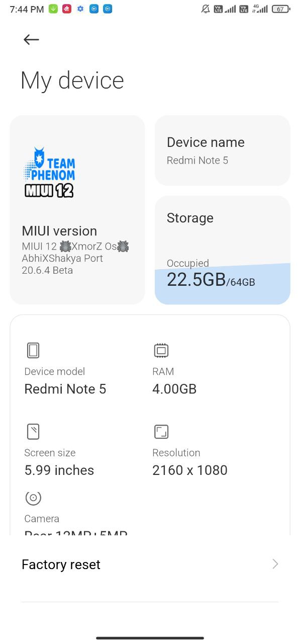Tap the blue gear status bar icon
300x644 pixels.
pyautogui.click(x=80, y=9)
